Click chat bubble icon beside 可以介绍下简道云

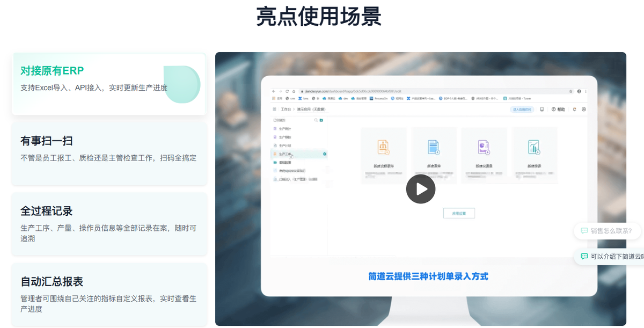click(x=584, y=257)
